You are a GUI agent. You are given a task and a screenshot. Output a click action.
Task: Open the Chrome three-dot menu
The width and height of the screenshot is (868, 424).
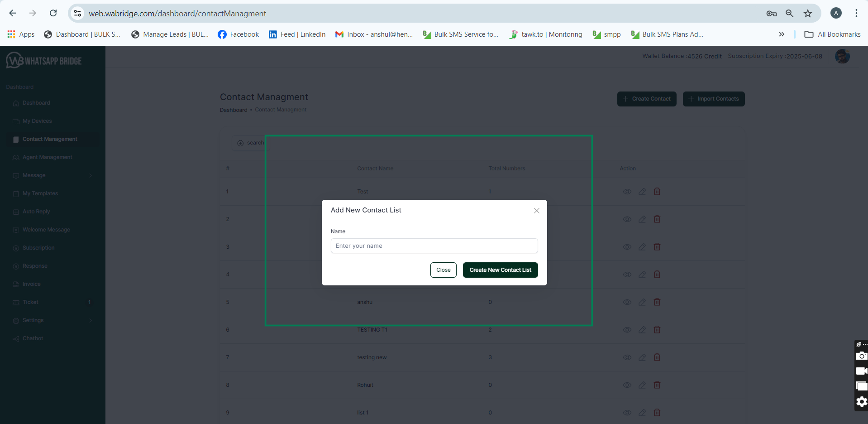[x=856, y=13]
